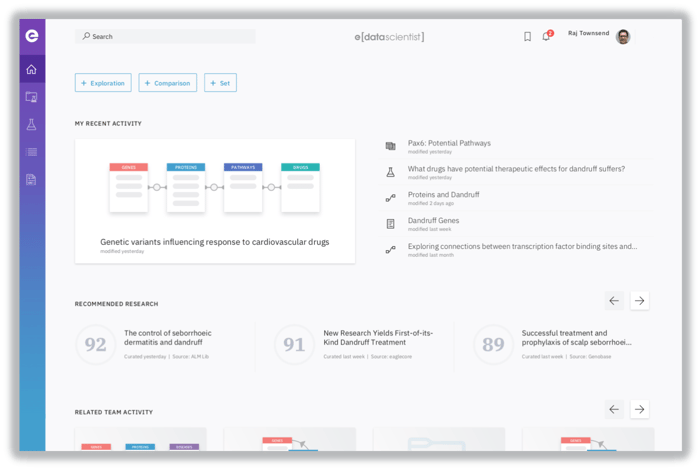Open Successful treatment and prophylaxis article

tap(576, 338)
